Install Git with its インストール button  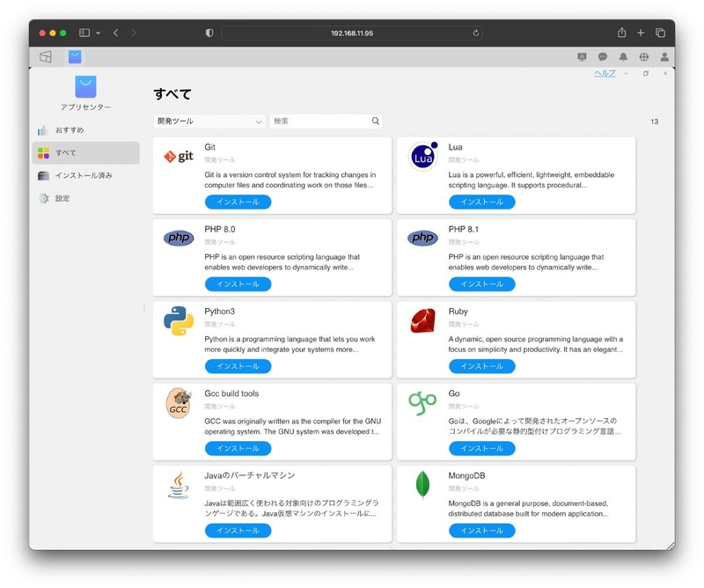point(238,202)
